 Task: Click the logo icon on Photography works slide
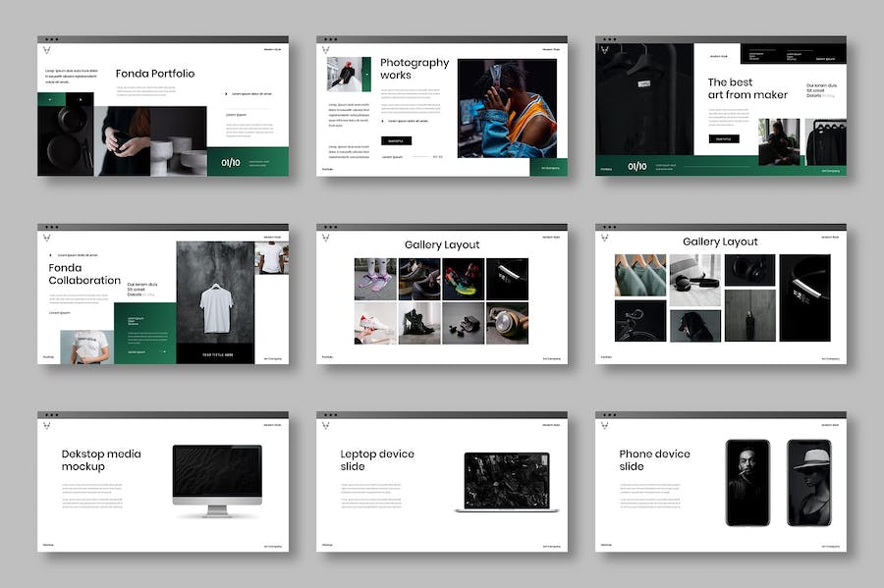point(326,50)
